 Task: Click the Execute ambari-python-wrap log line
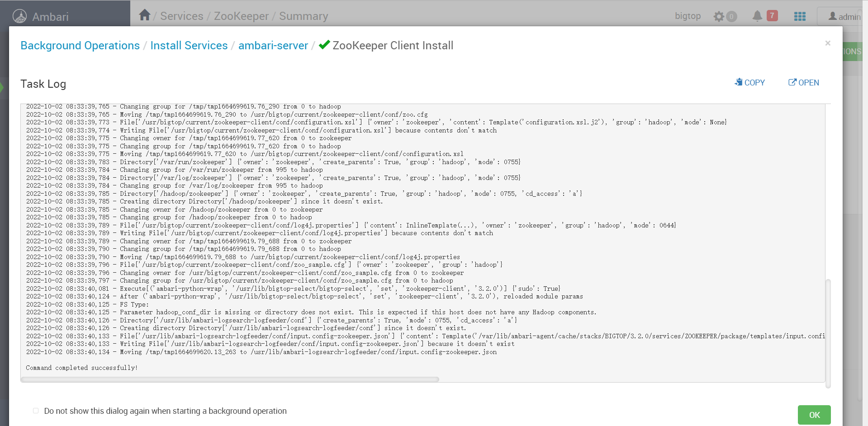pyautogui.click(x=293, y=289)
